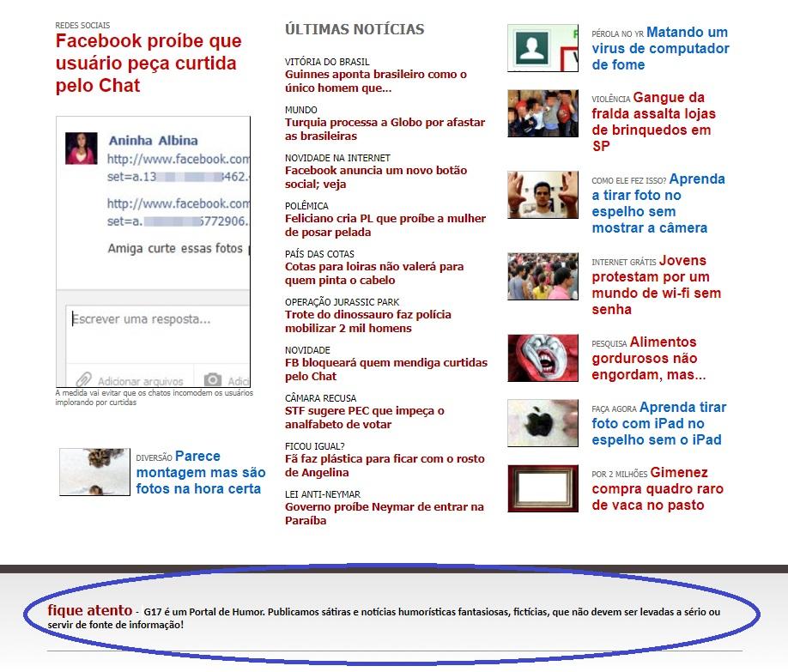Click into 'Escrever uma resposta...' field
Viewport: 788px width, 672px height.
pos(158,333)
